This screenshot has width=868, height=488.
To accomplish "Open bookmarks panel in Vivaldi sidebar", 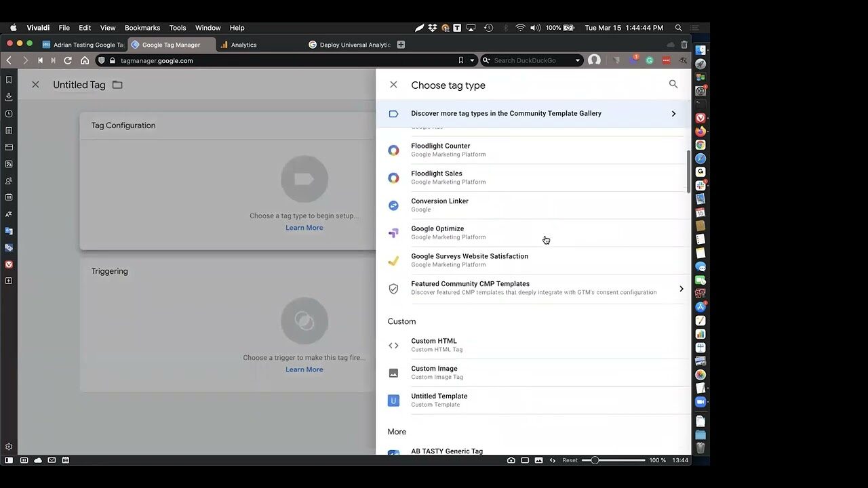I will coord(9,80).
